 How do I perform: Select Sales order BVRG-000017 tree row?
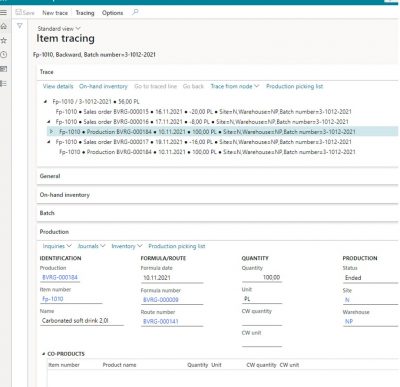(x=203, y=142)
